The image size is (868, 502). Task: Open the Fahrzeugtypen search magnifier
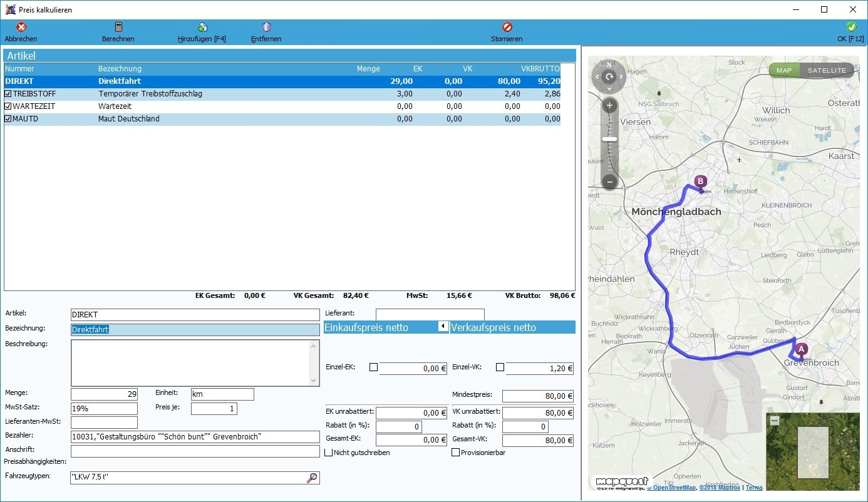coord(312,478)
